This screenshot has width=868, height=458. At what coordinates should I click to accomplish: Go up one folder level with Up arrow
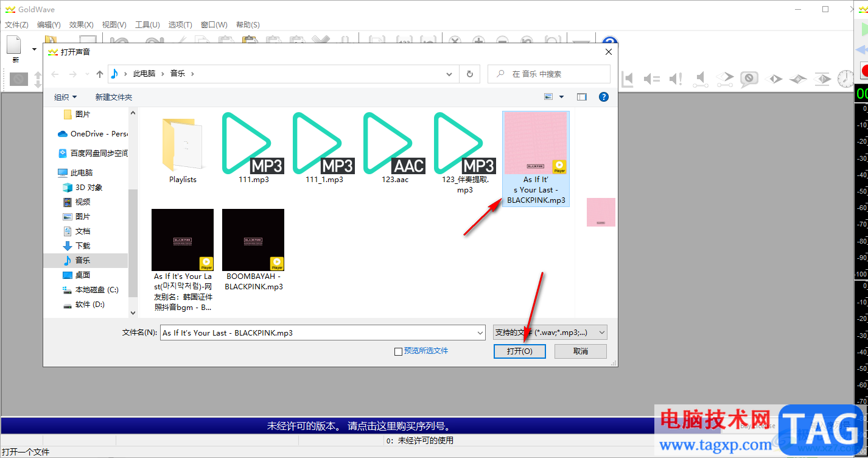[100, 74]
